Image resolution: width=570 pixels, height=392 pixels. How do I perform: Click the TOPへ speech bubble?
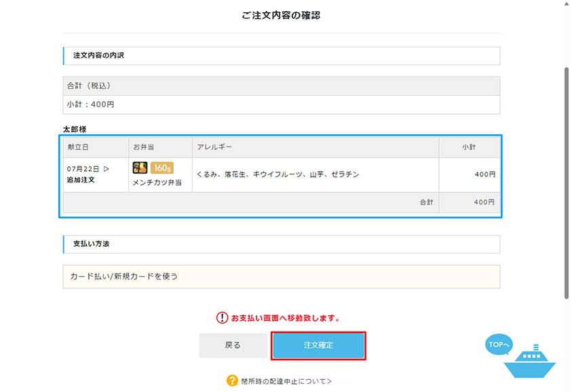coord(499,344)
